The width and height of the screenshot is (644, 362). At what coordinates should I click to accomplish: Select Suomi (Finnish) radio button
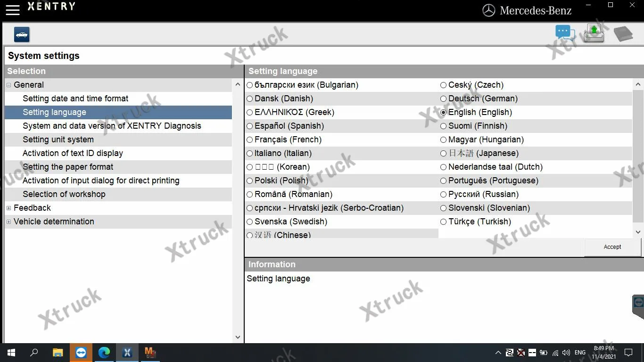(443, 126)
